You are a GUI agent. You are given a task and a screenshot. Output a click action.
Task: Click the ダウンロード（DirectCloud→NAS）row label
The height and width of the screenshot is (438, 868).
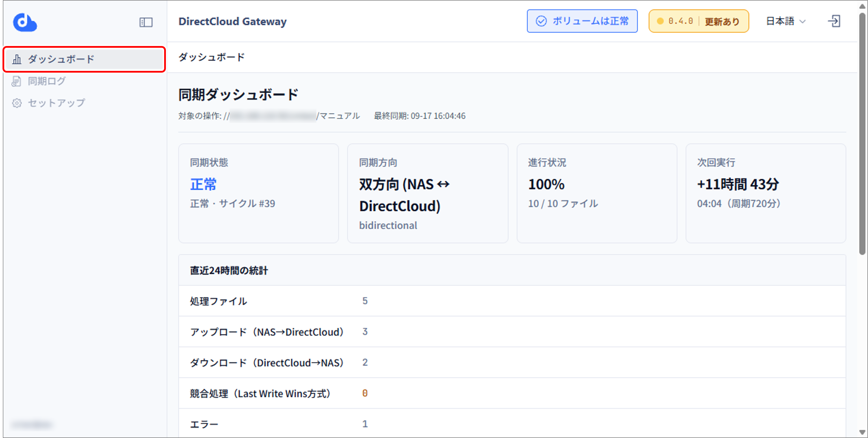click(267, 363)
